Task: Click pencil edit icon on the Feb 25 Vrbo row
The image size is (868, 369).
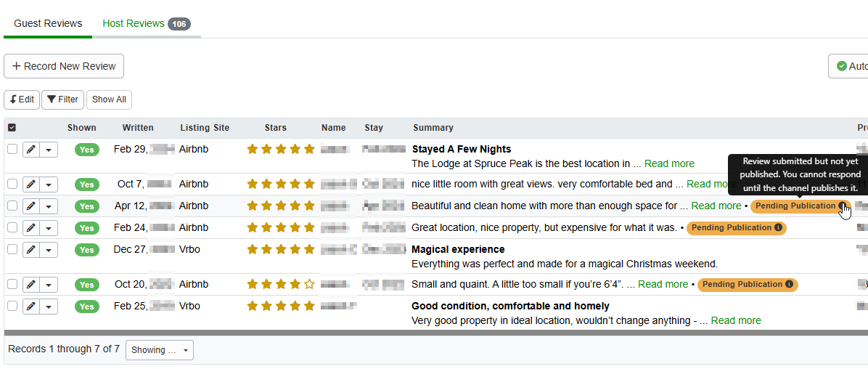Action: pos(30,307)
